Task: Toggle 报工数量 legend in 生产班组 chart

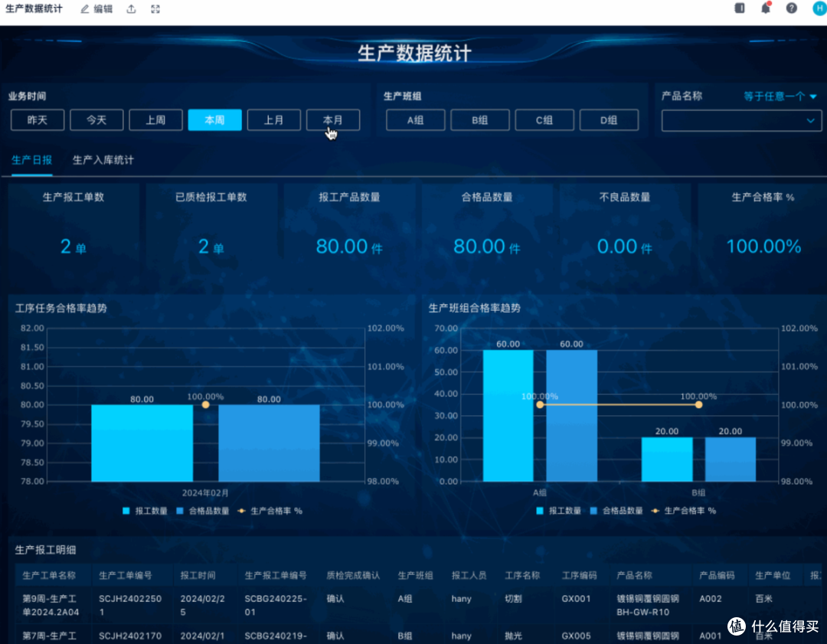Action: [x=558, y=511]
